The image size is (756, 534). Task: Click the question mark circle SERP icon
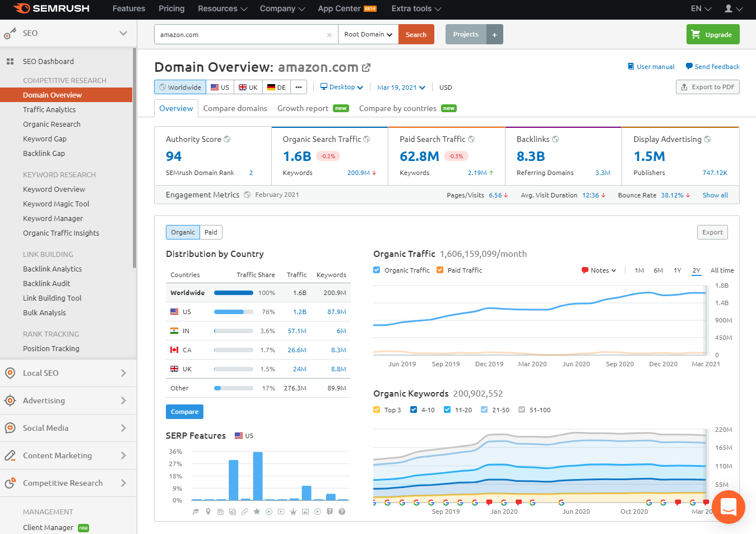[342, 512]
